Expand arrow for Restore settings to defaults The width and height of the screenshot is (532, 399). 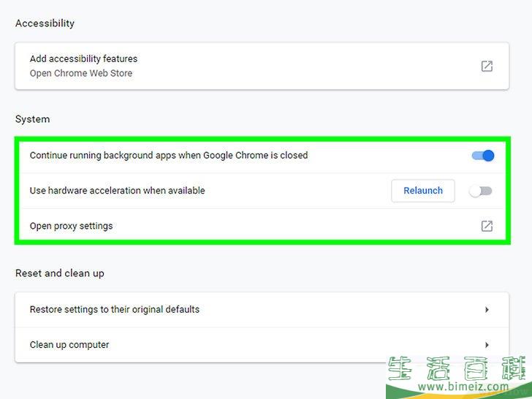tap(487, 310)
